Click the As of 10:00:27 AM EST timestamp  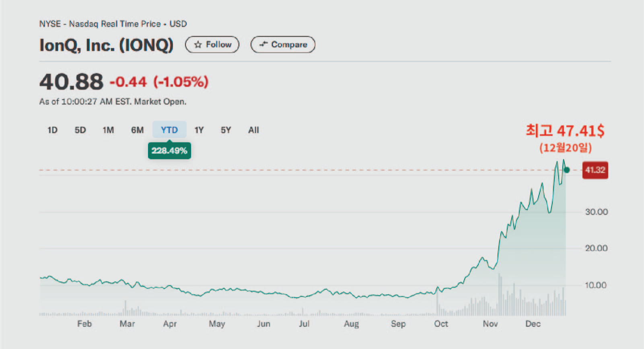click(113, 101)
